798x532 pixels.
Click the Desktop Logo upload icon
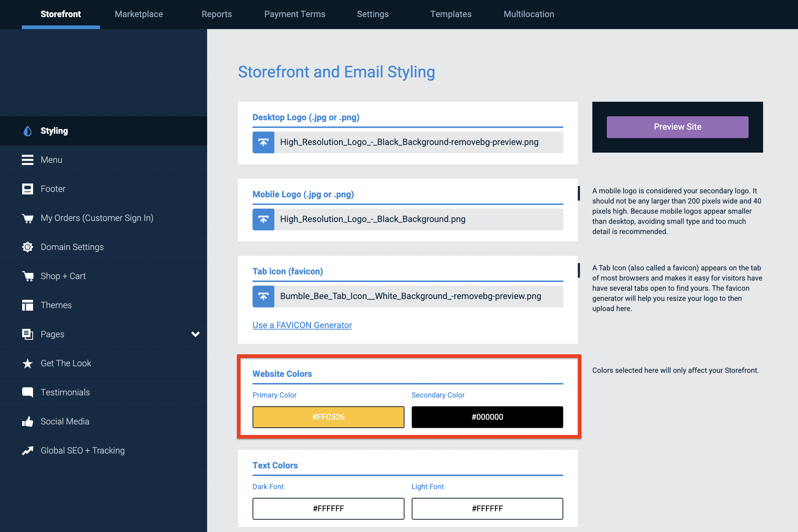click(263, 142)
